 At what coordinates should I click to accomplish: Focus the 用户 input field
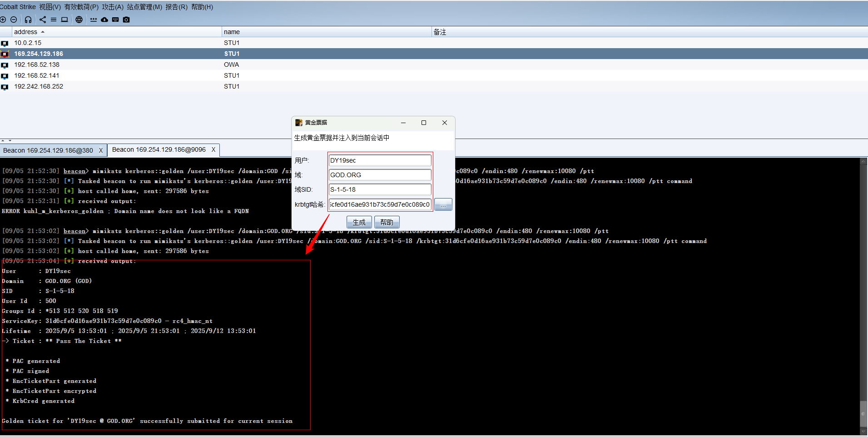click(x=380, y=160)
